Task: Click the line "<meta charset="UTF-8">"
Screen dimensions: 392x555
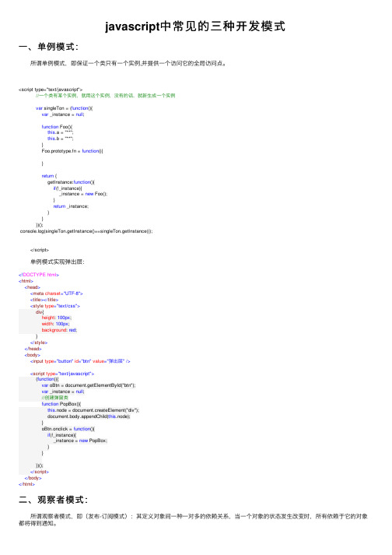Action: point(56,293)
